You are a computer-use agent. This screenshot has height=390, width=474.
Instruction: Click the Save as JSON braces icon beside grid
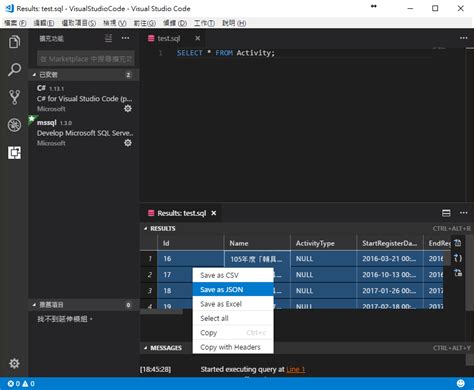click(x=458, y=258)
